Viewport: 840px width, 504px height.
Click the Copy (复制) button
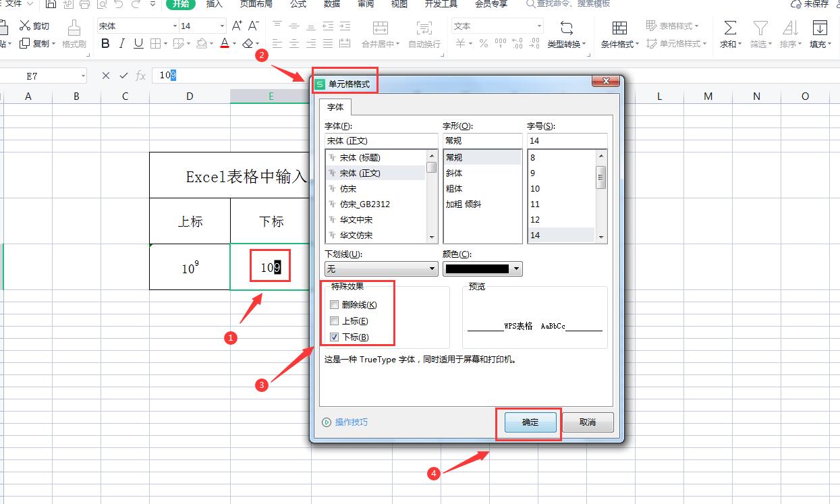pos(34,43)
